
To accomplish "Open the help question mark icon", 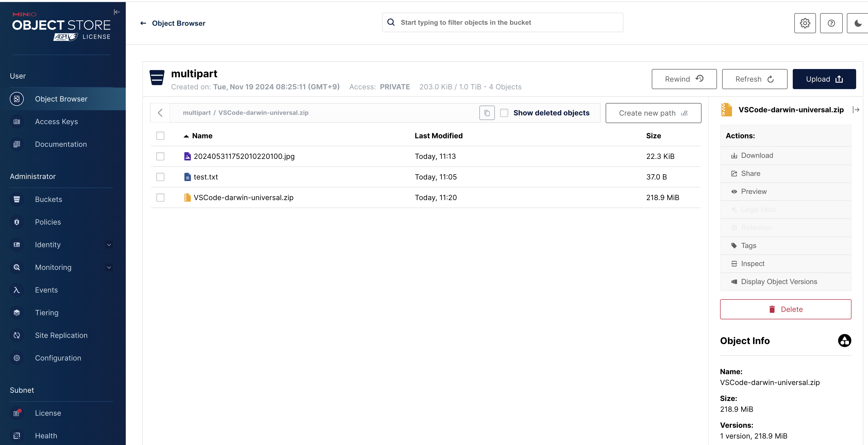I will point(831,23).
